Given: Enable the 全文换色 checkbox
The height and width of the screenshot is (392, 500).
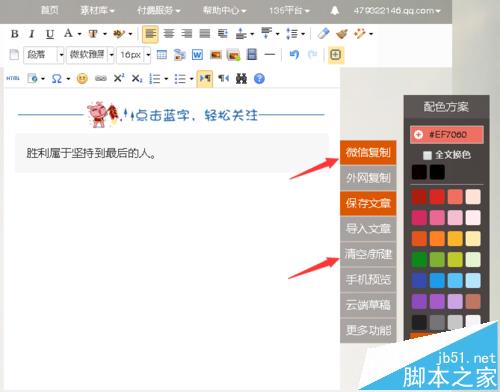Looking at the screenshot, I should [427, 155].
